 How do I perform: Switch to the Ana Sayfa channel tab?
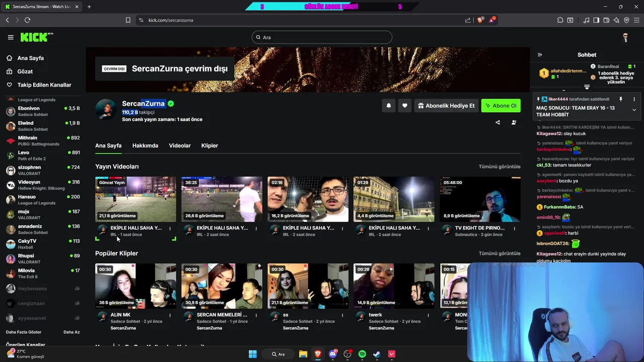(x=109, y=146)
